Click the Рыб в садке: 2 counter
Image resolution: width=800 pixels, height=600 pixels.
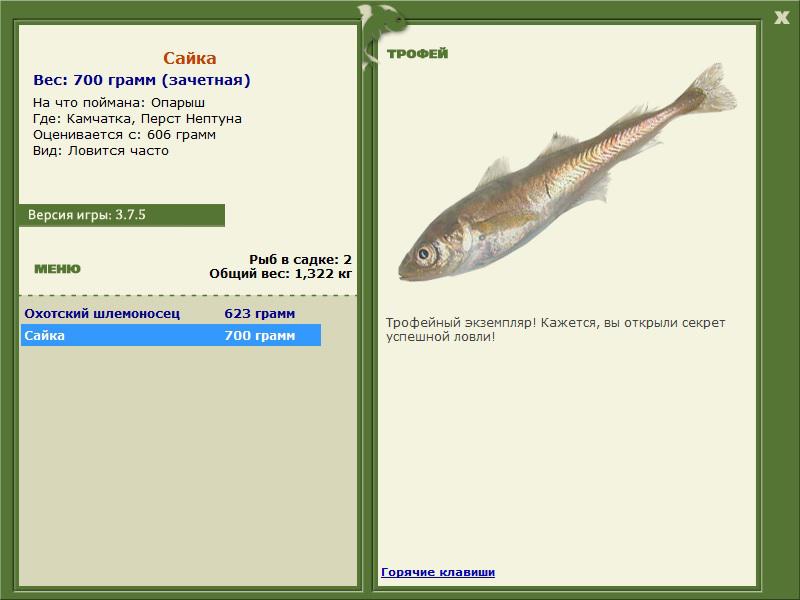(299, 259)
